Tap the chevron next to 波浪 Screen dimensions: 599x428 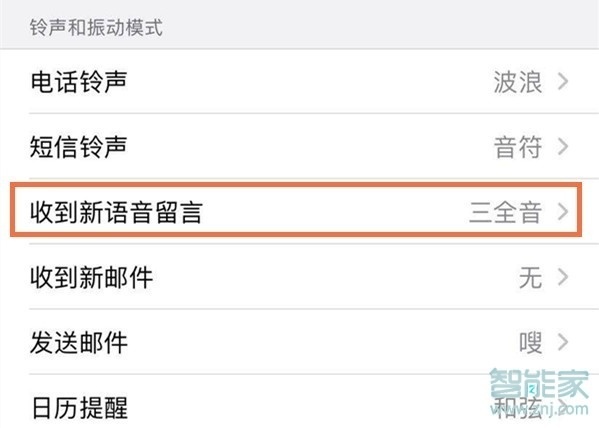click(x=563, y=81)
